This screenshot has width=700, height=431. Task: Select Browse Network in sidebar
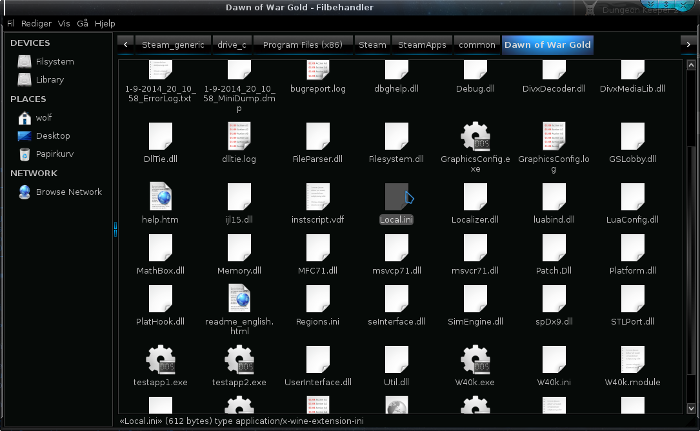(60, 192)
